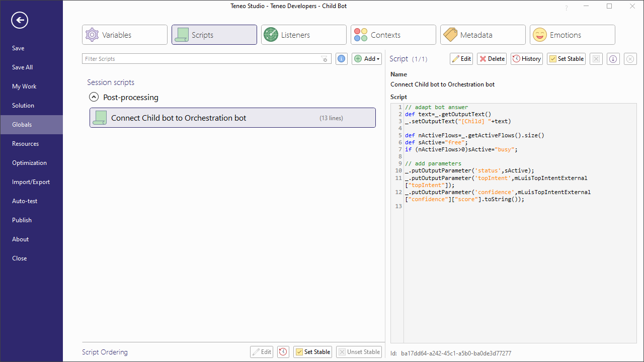Open the Metadata section

(482, 35)
